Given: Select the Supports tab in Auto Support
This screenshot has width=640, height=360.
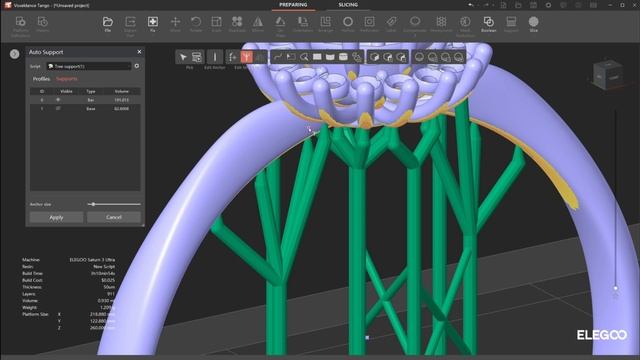Looking at the screenshot, I should (x=67, y=79).
